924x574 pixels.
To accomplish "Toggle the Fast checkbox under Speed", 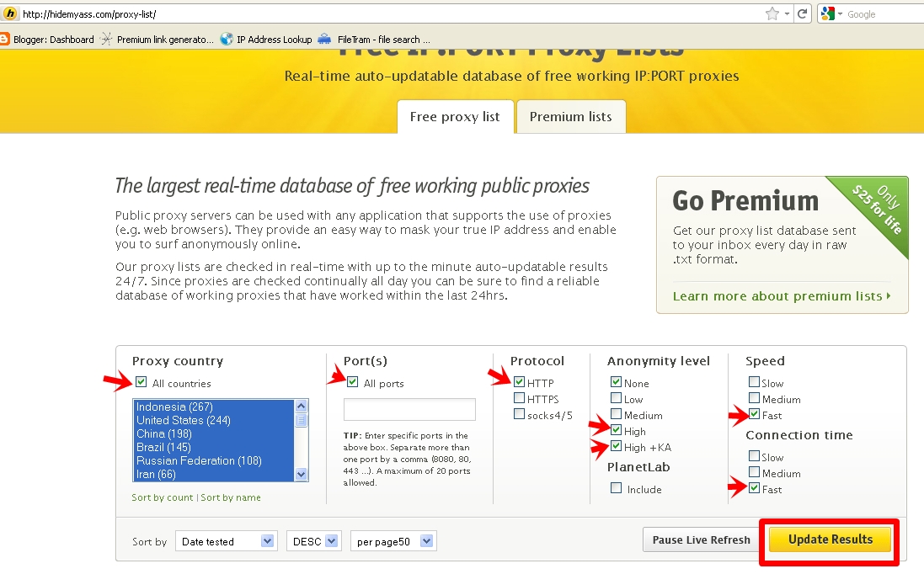I will pyautogui.click(x=755, y=414).
